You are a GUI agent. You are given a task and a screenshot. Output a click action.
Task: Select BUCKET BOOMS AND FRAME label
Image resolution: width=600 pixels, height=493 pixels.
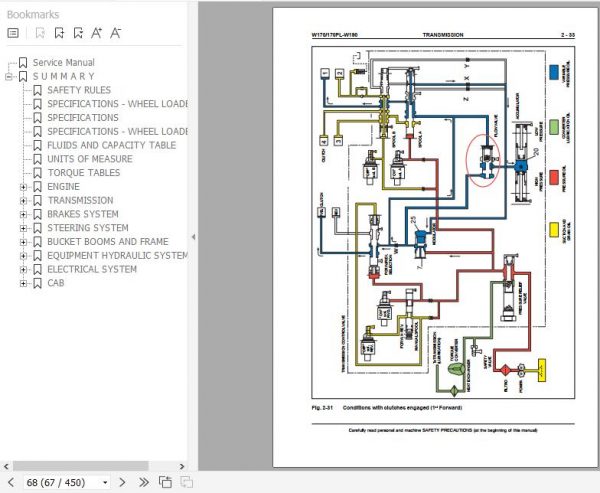(x=108, y=242)
